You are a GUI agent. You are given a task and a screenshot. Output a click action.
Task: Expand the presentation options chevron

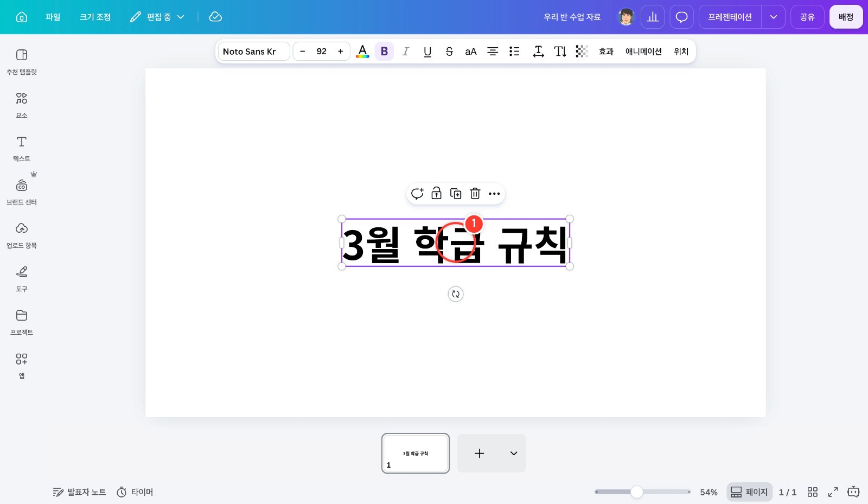click(774, 17)
